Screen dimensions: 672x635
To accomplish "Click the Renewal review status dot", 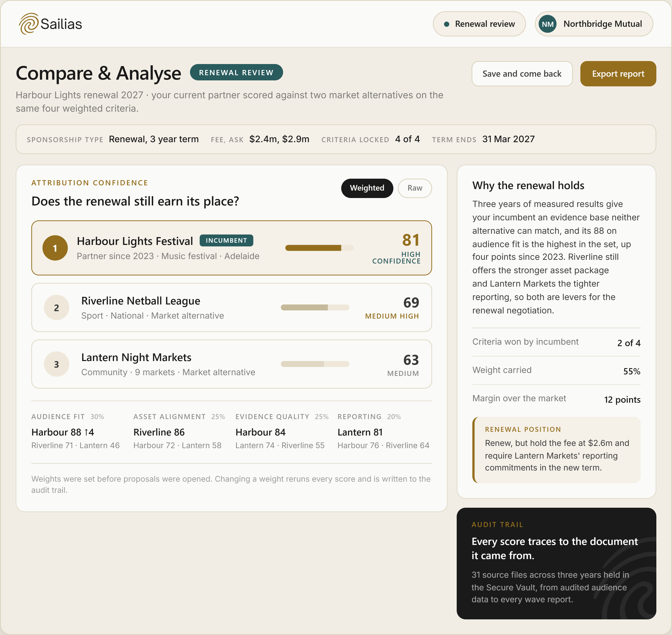I will click(x=446, y=24).
